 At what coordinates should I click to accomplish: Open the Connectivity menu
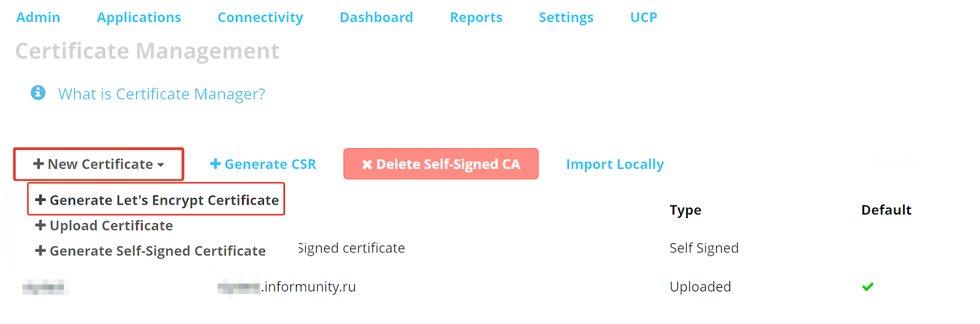[x=260, y=17]
